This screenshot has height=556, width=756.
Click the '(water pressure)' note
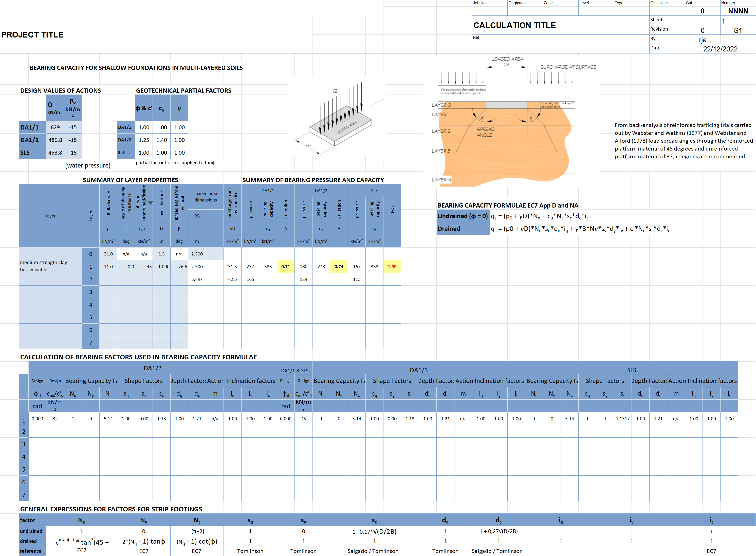88,165
